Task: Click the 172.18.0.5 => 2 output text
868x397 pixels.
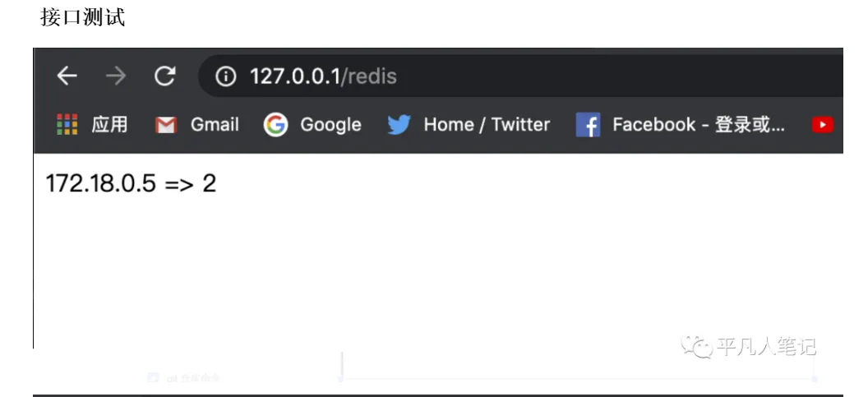Action: [131, 183]
